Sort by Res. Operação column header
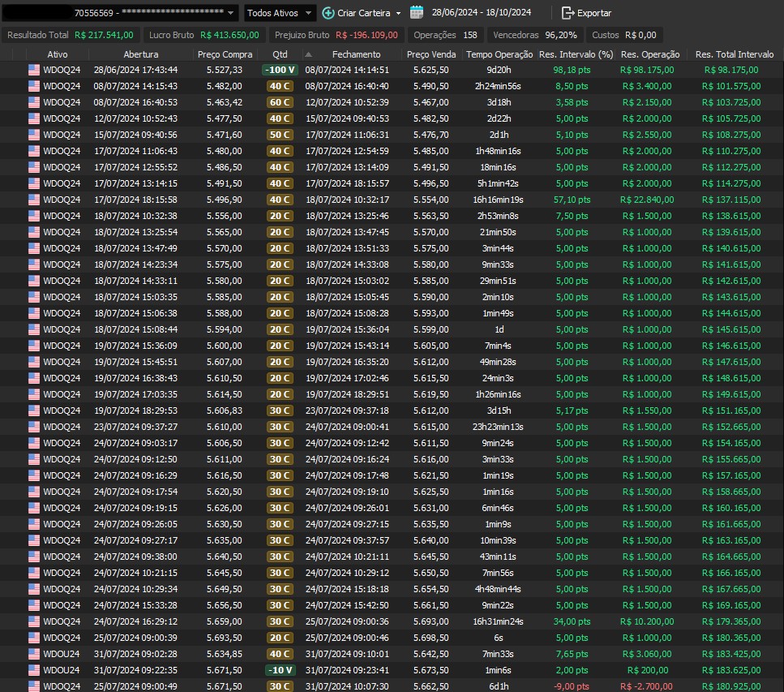Image resolution: width=784 pixels, height=692 pixels. click(649, 54)
